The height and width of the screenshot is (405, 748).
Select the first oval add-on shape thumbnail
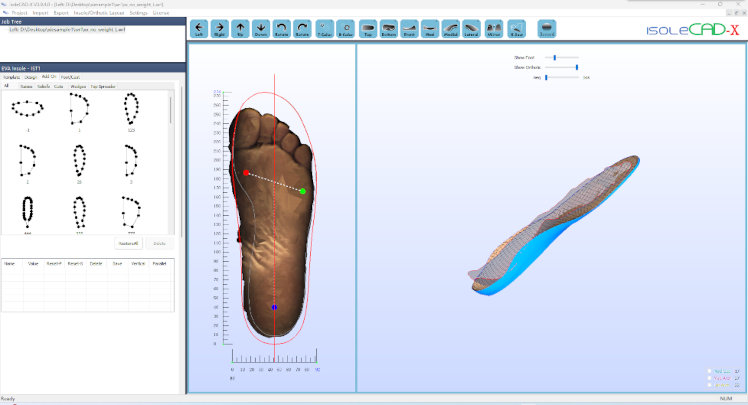point(27,108)
